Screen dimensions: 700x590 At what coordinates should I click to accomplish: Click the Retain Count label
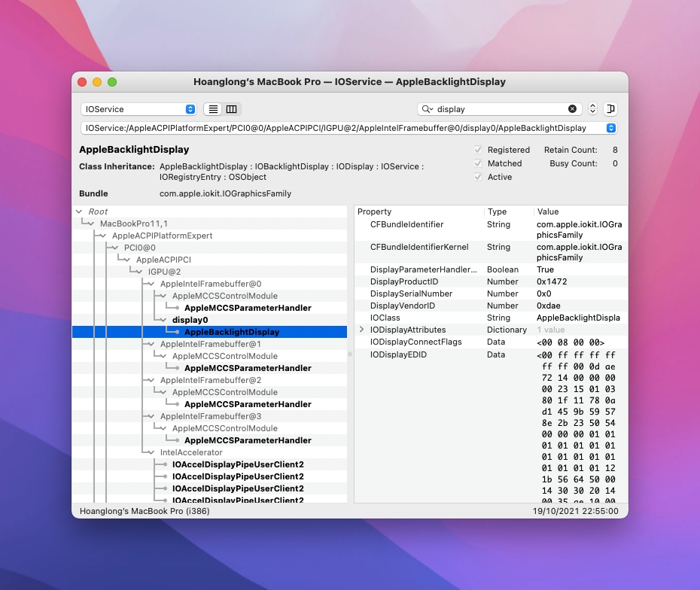click(x=571, y=150)
